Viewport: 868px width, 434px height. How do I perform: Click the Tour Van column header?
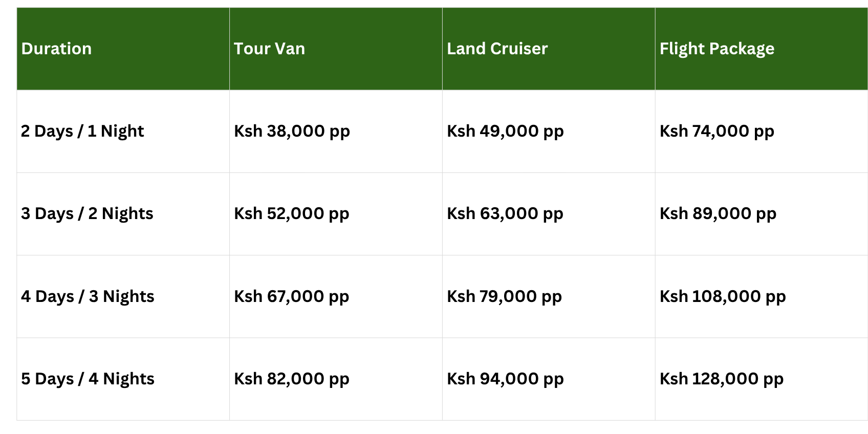[269, 49]
